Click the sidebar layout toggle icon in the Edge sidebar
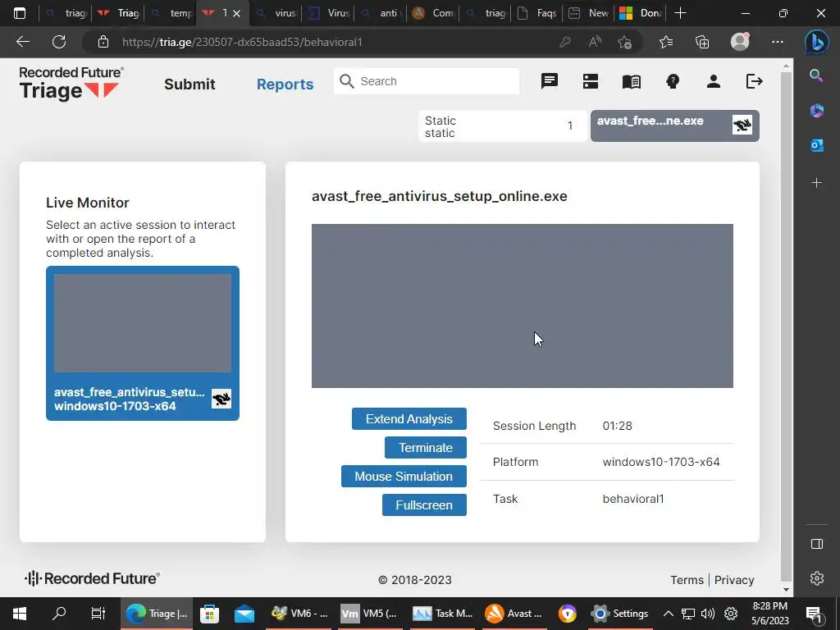The width and height of the screenshot is (840, 630). [x=816, y=544]
